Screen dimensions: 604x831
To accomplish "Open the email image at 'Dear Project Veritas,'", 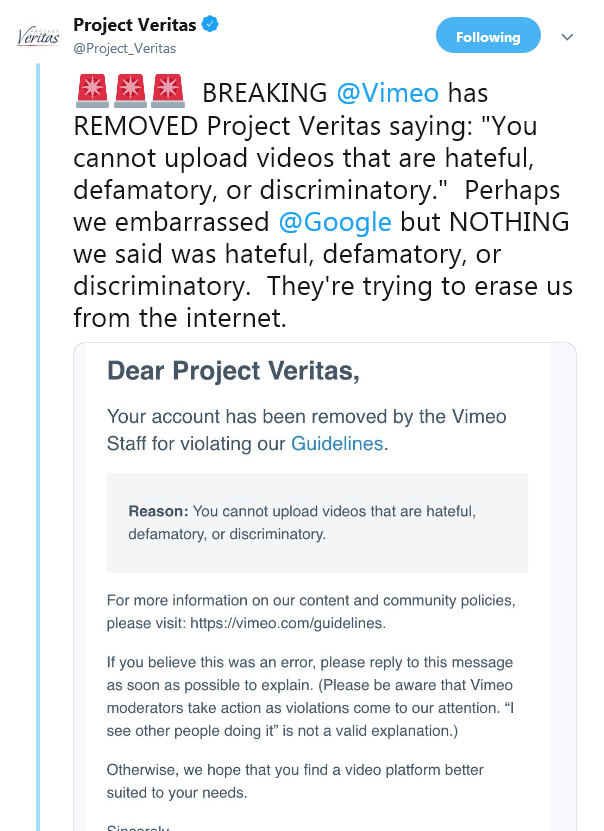I will [232, 371].
